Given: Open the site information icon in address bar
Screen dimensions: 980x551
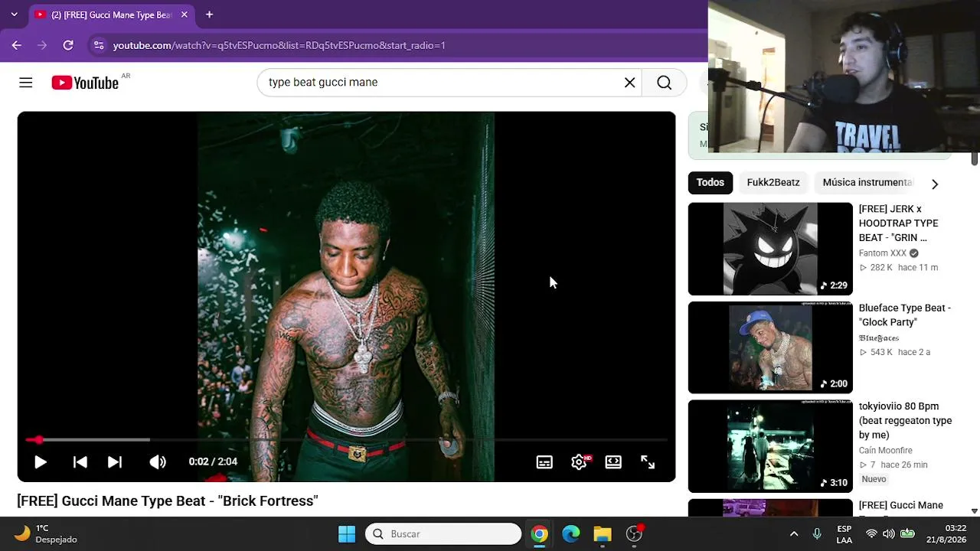Looking at the screenshot, I should click(x=99, y=45).
